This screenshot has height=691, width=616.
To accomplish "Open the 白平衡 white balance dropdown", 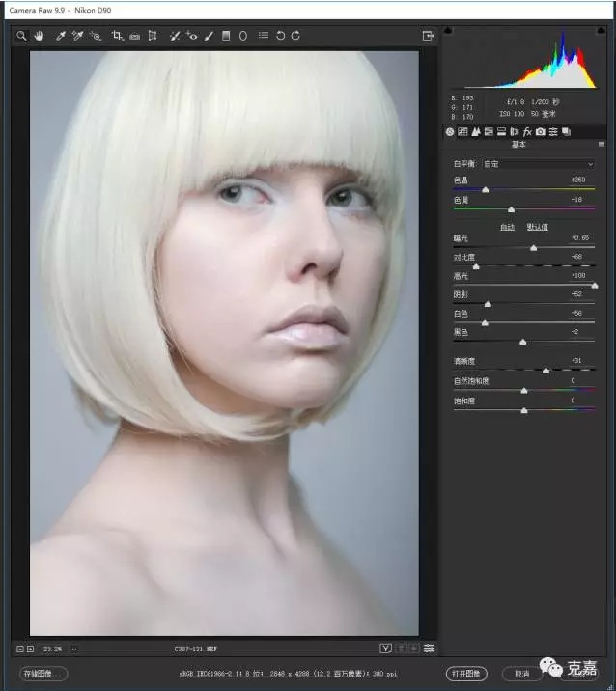I will click(539, 164).
